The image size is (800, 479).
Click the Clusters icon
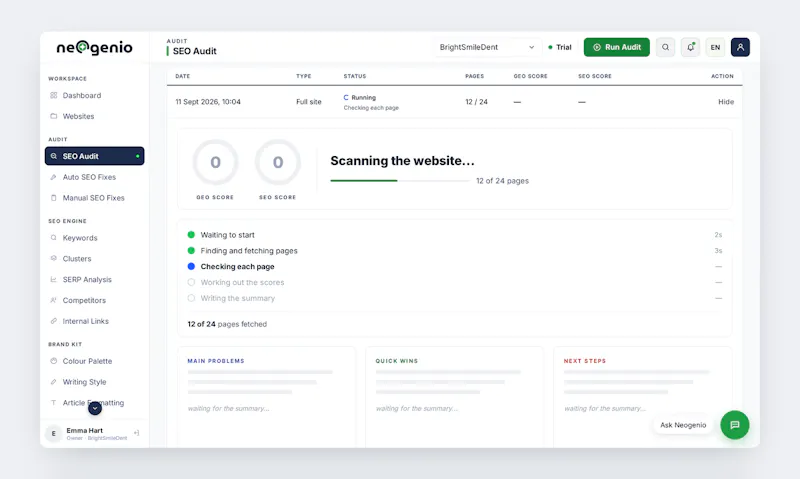click(x=54, y=259)
